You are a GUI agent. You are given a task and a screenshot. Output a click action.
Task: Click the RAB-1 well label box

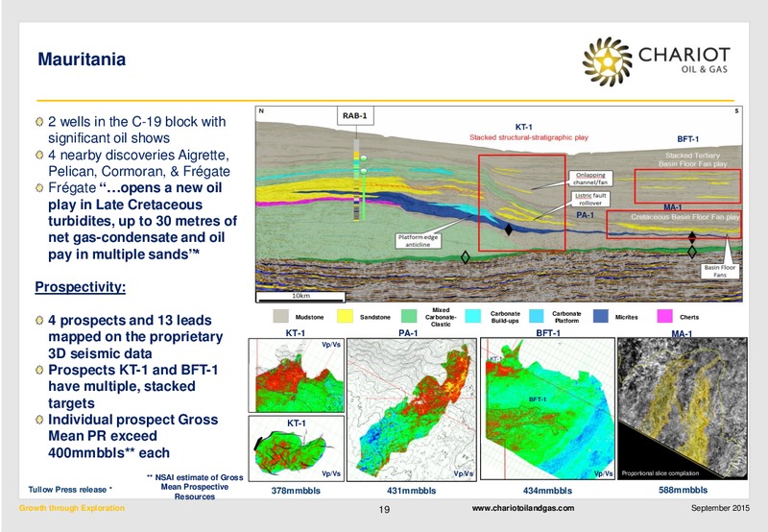point(355,116)
